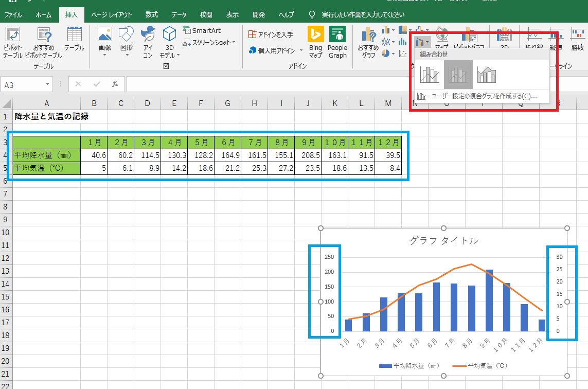Click the 平均降水量（mm） legend entry
The image size is (588, 389).
[x=409, y=365]
